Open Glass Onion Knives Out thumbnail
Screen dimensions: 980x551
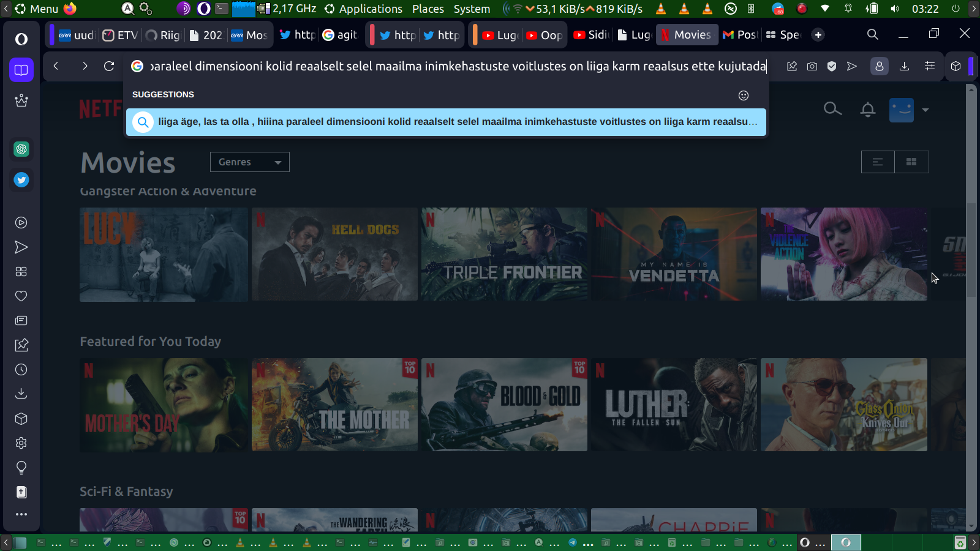tap(844, 405)
